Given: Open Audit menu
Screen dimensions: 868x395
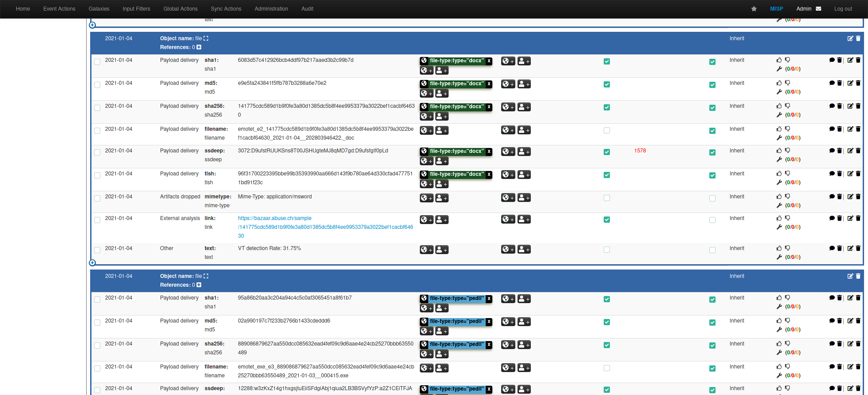Looking at the screenshot, I should pyautogui.click(x=307, y=9).
